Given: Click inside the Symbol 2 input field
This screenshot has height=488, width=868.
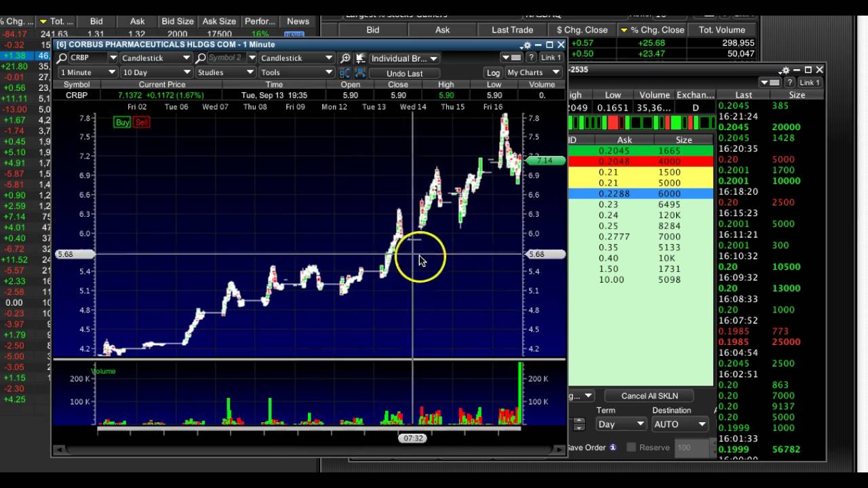Looking at the screenshot, I should (228, 58).
